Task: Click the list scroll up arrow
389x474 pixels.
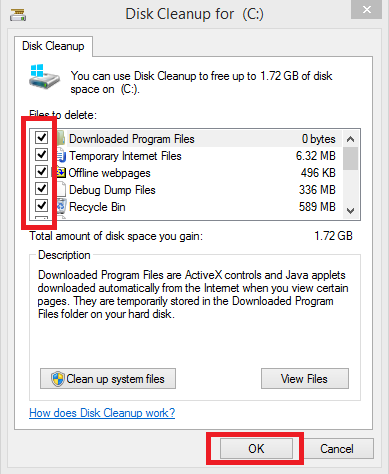Action: click(350, 139)
